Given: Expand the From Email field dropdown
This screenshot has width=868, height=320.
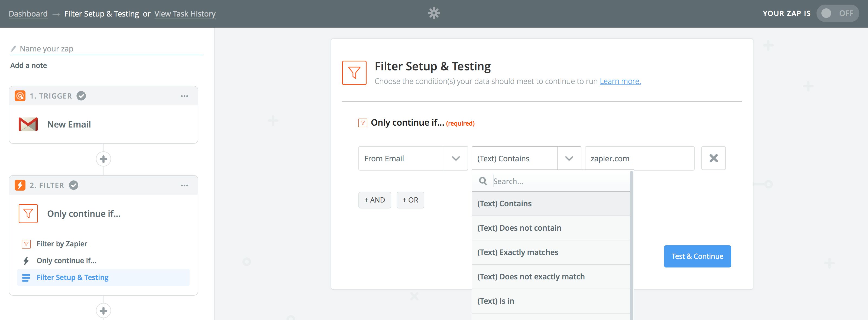Looking at the screenshot, I should coord(456,158).
